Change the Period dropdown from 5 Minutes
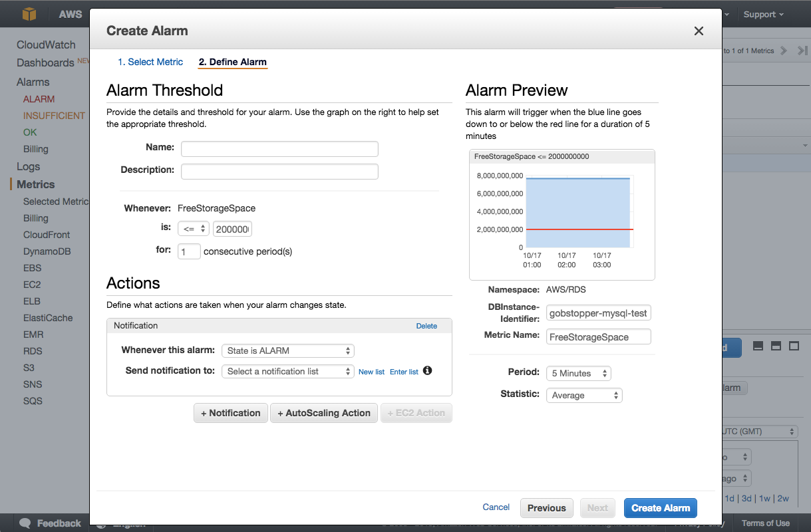 tap(577, 374)
